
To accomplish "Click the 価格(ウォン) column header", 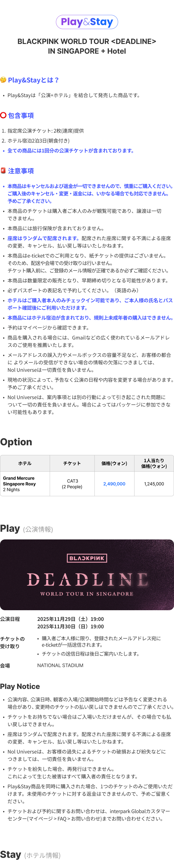I will click(114, 463).
